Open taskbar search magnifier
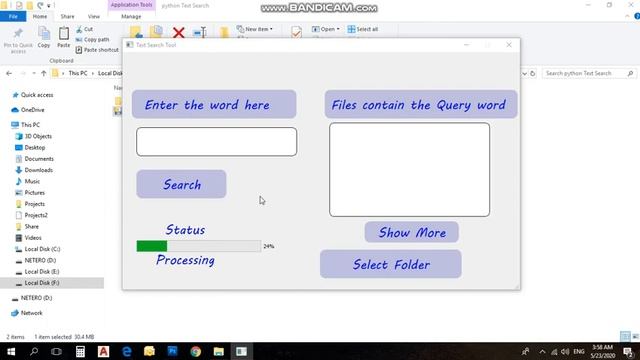The width and height of the screenshot is (640, 360). 34,351
